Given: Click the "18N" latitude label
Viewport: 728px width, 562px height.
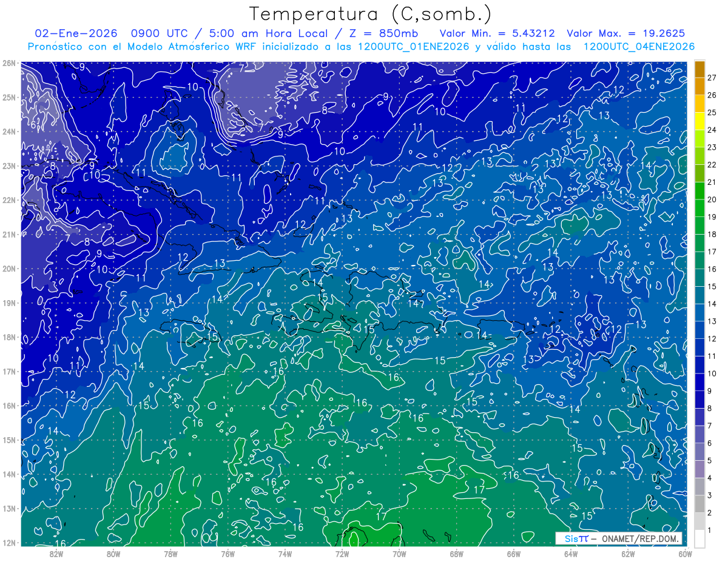Looking at the screenshot, I should pyautogui.click(x=8, y=337).
